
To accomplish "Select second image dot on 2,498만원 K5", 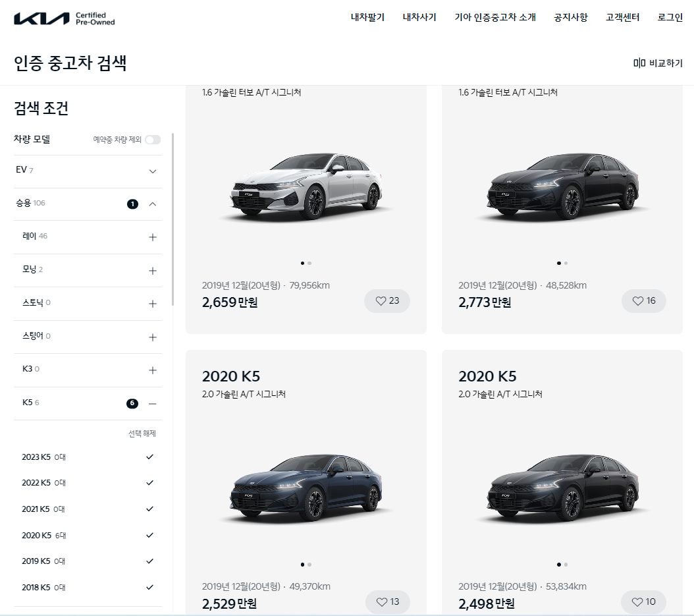I will pyautogui.click(x=566, y=565).
